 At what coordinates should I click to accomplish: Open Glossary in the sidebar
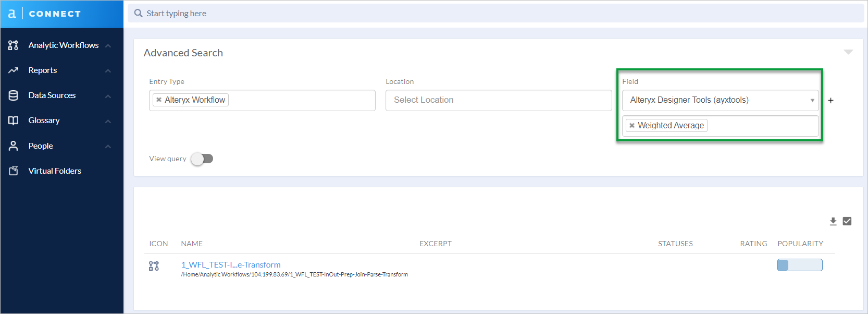(44, 120)
